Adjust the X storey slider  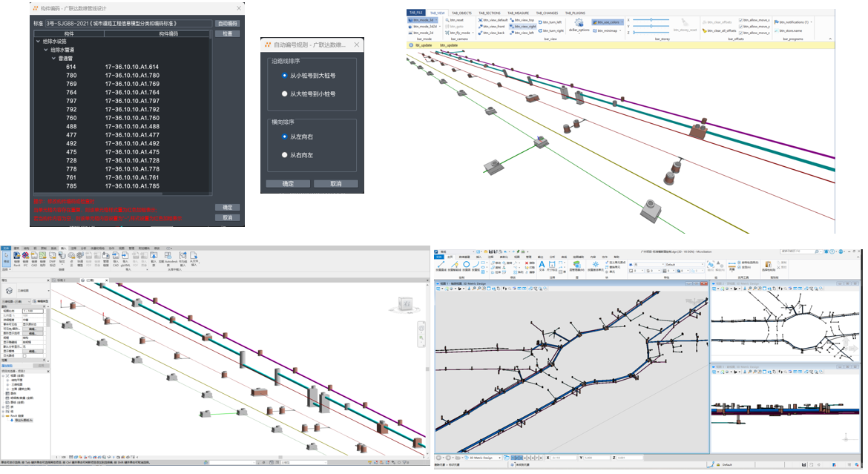(x=653, y=20)
